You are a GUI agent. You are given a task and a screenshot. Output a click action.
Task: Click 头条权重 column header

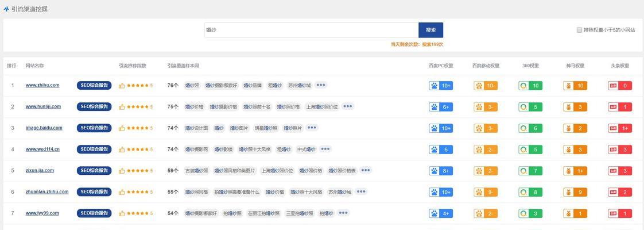620,66
